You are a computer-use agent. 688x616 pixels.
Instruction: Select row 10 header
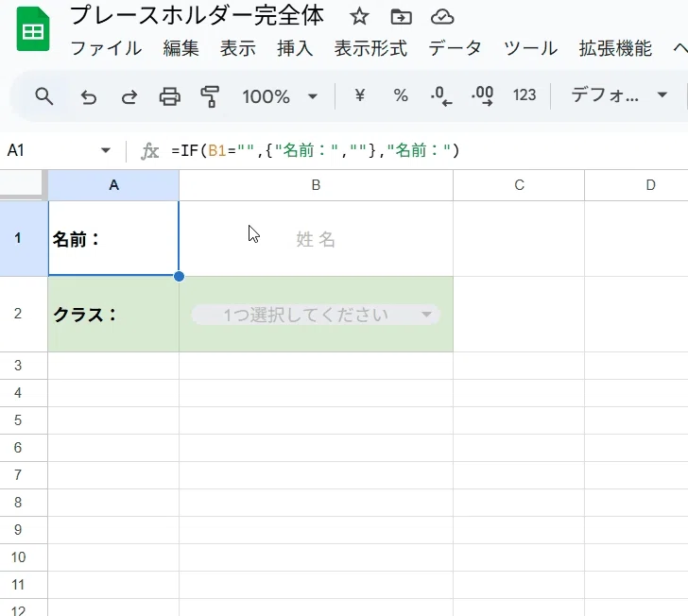(x=24, y=557)
